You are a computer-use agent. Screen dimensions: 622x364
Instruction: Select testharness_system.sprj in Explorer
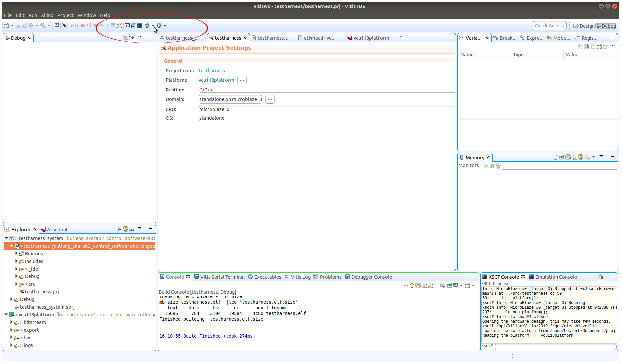tap(44, 307)
